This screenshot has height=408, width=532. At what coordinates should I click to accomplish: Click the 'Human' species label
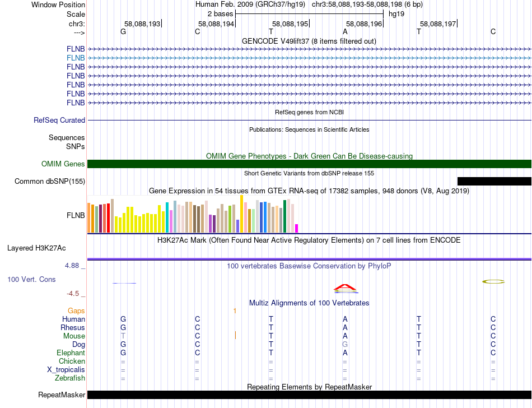(x=73, y=319)
